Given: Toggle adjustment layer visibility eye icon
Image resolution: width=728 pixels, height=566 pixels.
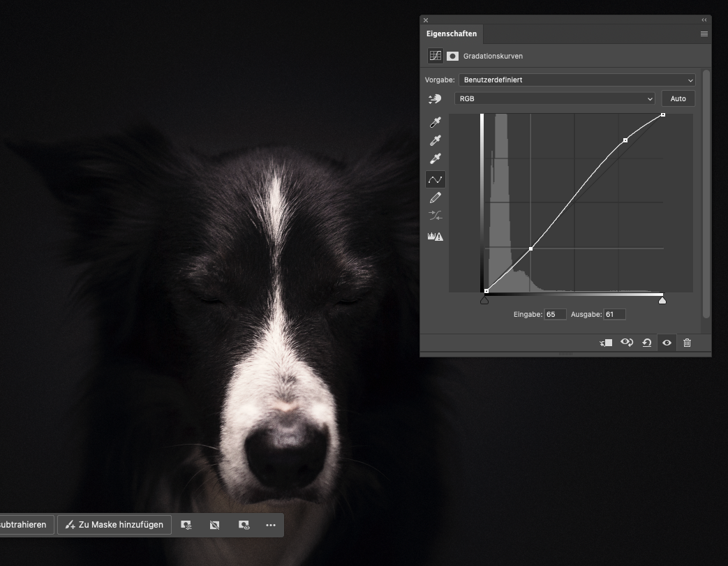Looking at the screenshot, I should [667, 343].
